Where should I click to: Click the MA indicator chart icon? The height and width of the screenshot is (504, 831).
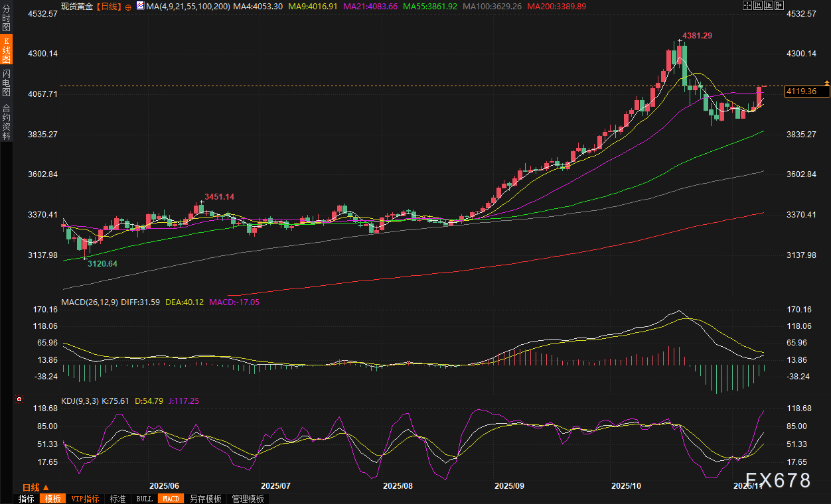[139, 5]
